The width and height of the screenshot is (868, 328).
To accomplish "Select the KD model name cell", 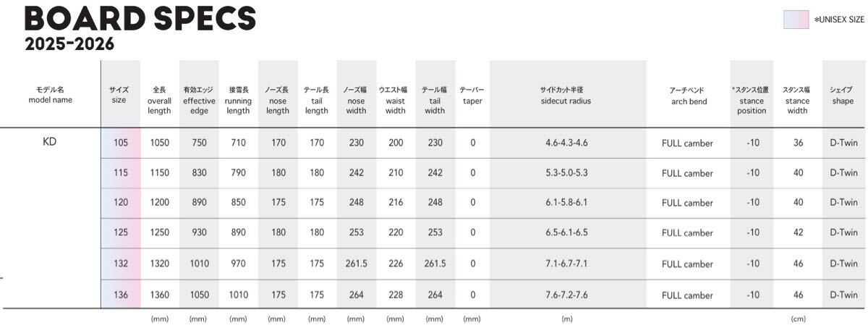I will pos(49,142).
